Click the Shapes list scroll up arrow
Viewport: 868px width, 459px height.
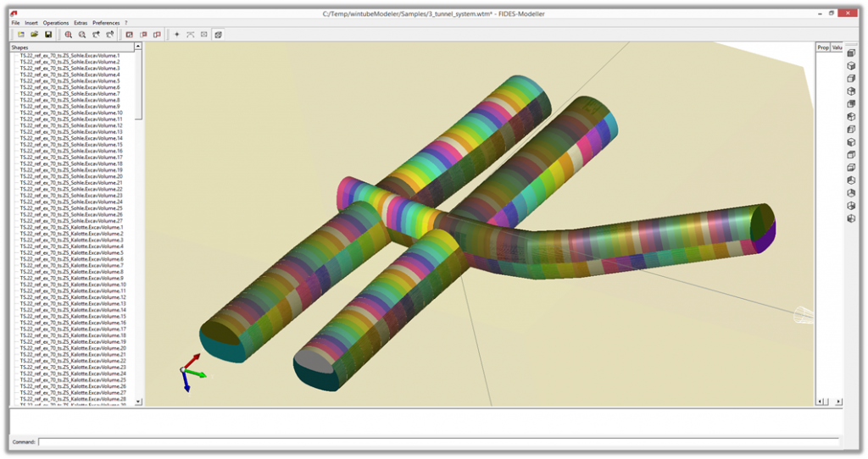(139, 47)
